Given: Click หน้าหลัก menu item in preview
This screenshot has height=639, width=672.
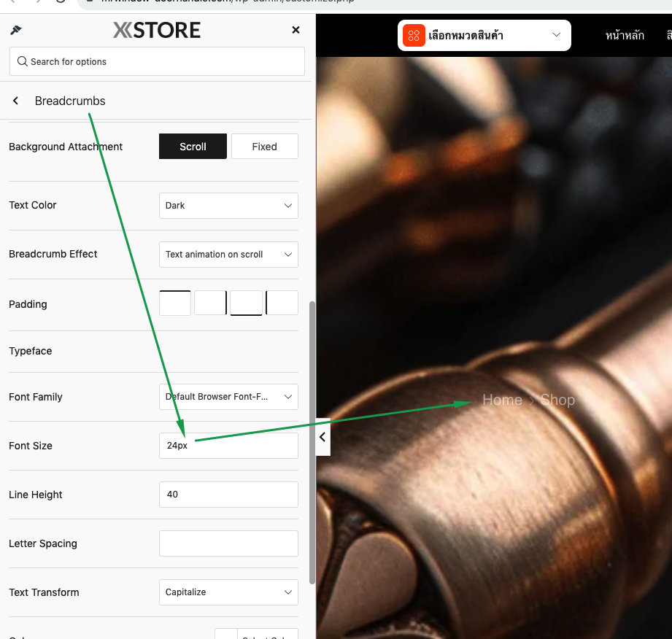Looking at the screenshot, I should [x=625, y=35].
